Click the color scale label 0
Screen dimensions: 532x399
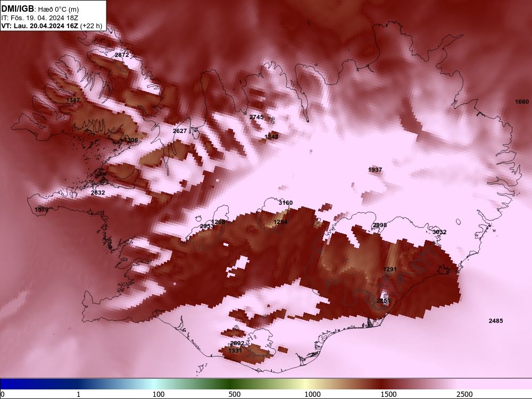(3, 394)
